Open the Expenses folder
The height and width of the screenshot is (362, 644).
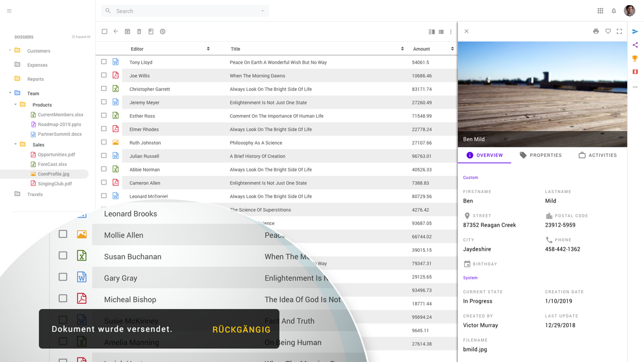37,65
